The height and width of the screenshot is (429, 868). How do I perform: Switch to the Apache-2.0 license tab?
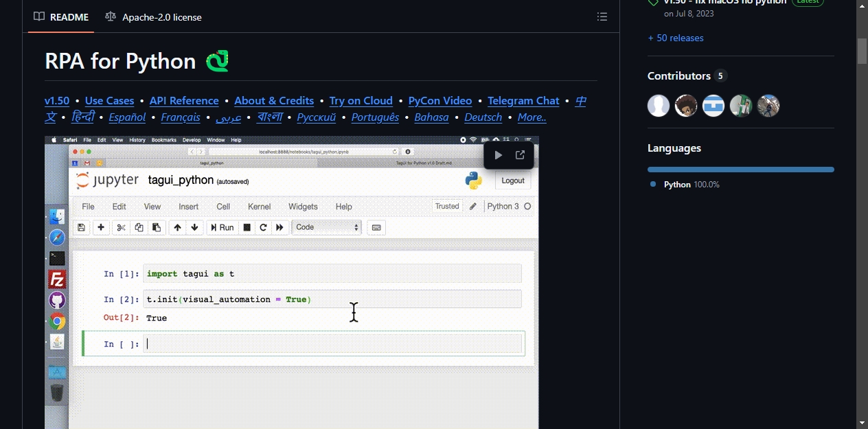(x=153, y=16)
